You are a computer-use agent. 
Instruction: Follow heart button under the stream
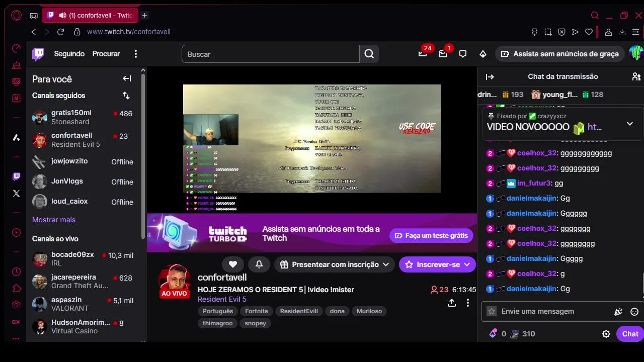[232, 264]
